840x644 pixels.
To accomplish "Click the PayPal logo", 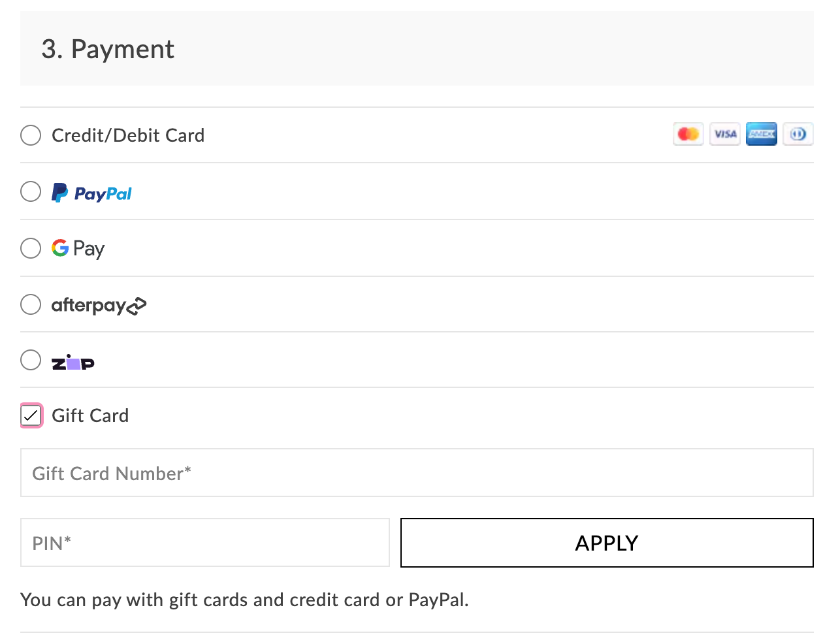I will pos(92,193).
